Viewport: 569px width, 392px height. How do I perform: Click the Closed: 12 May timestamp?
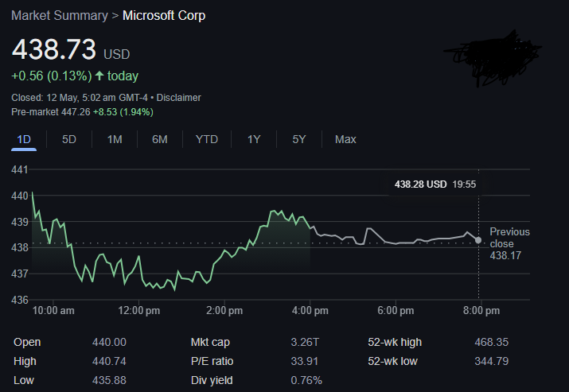coord(79,98)
